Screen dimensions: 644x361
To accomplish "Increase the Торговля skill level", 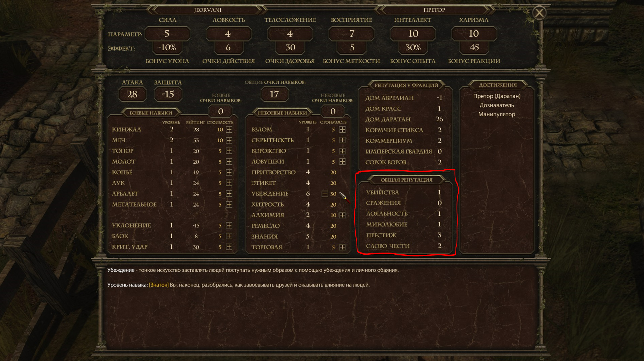I will (342, 247).
